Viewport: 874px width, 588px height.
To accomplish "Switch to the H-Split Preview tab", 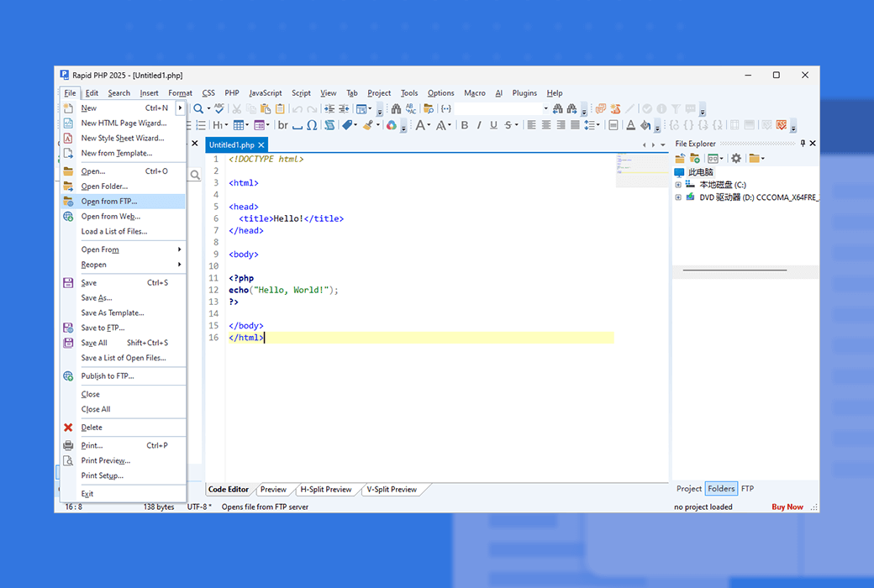I will point(326,490).
